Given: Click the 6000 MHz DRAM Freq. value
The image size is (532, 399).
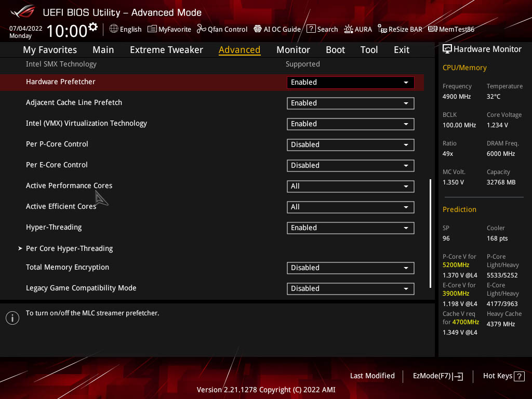Looking at the screenshot, I should 501,154.
